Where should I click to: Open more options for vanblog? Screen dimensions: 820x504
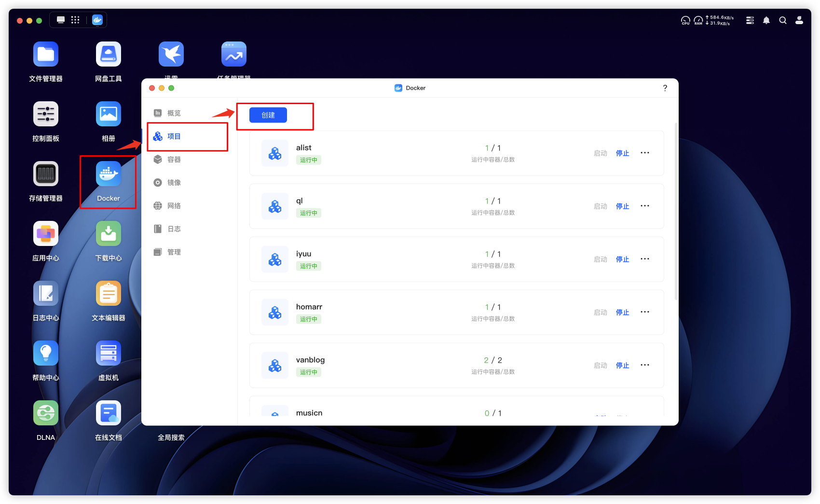point(645,365)
